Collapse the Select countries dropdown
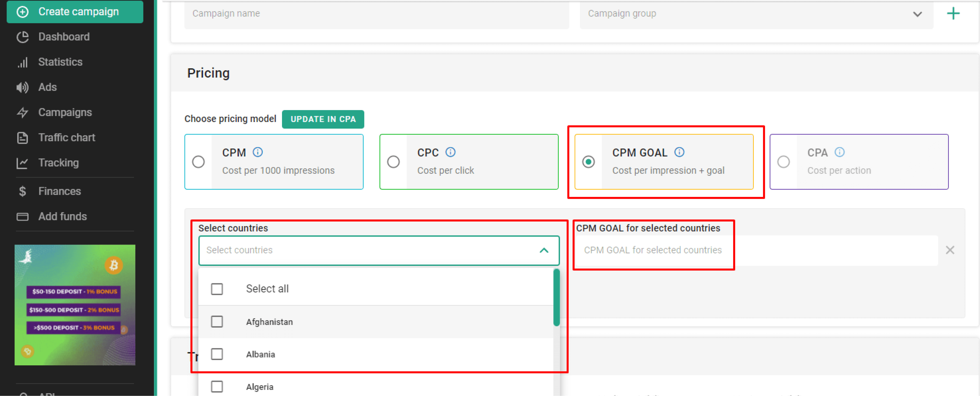980x396 pixels. click(x=544, y=250)
